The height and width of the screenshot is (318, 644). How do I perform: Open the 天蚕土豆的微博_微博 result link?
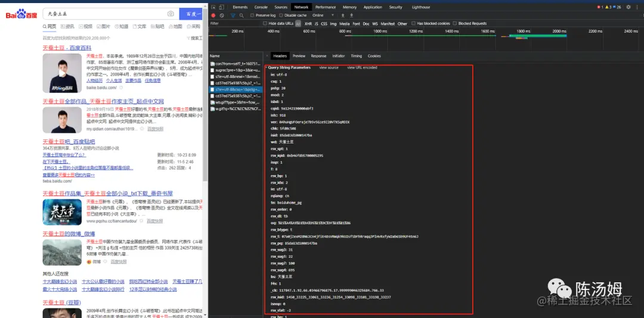coord(69,233)
